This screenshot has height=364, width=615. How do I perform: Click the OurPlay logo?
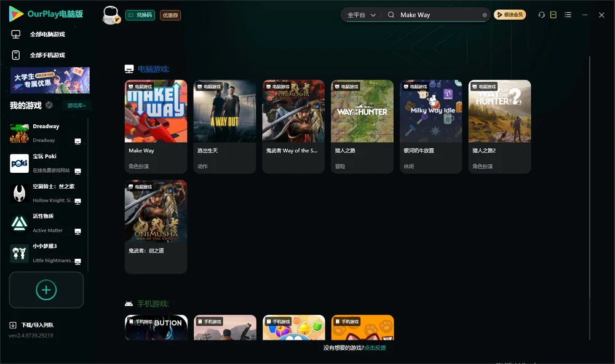point(46,14)
